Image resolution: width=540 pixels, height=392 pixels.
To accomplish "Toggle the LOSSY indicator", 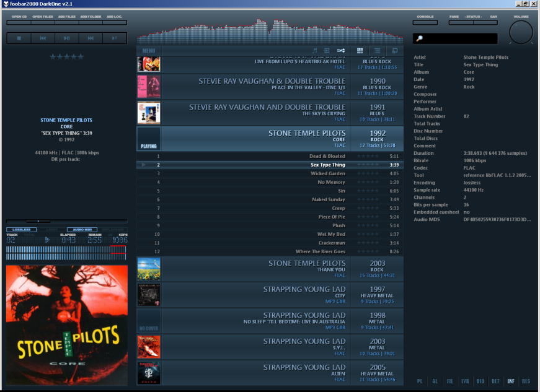I will 52,229.
